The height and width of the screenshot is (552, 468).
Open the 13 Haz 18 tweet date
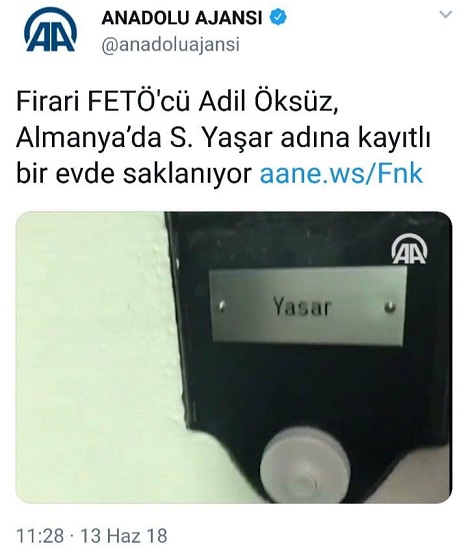[124, 536]
